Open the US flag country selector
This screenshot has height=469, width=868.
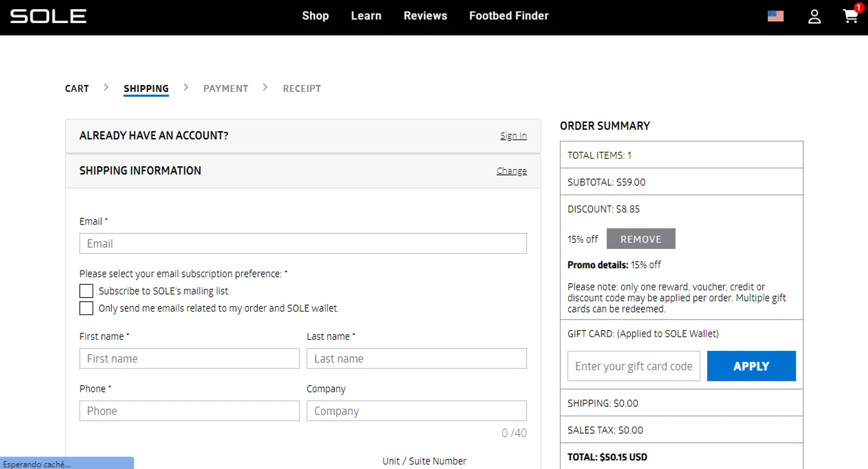pyautogui.click(x=775, y=16)
